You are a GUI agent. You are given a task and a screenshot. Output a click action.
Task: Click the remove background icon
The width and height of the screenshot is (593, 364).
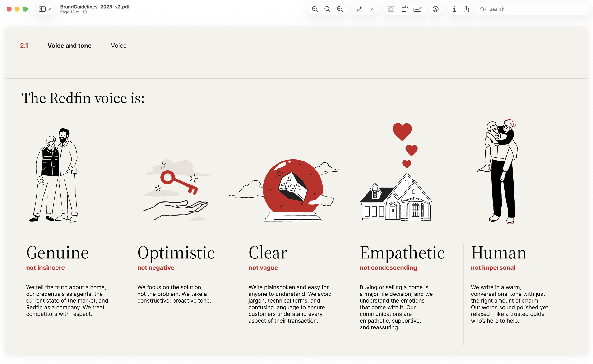(391, 9)
